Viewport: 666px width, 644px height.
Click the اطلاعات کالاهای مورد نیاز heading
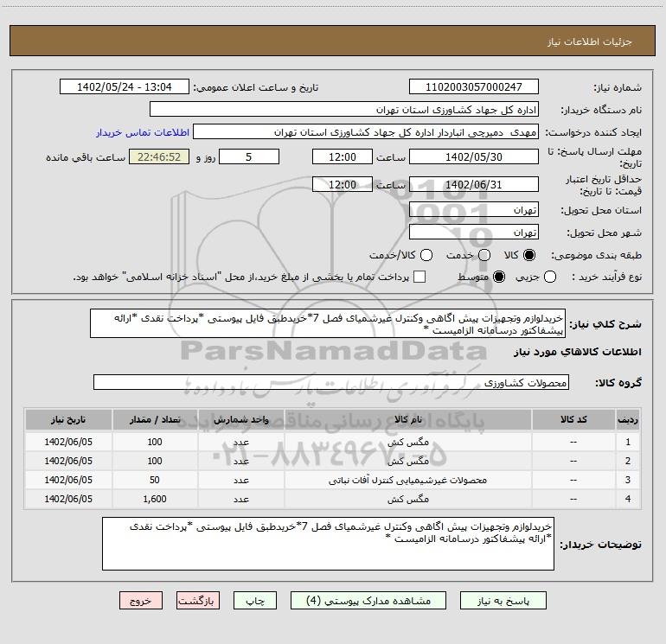[x=577, y=352]
